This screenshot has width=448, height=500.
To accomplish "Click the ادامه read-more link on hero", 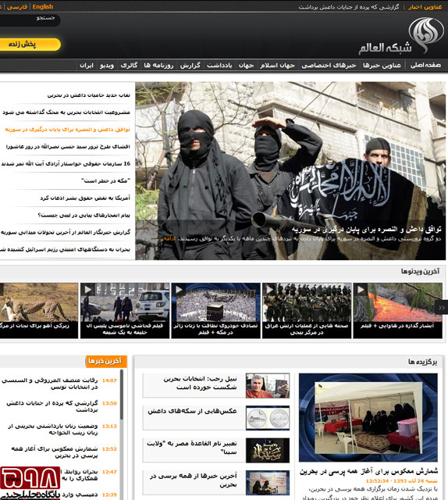I will tap(169, 238).
